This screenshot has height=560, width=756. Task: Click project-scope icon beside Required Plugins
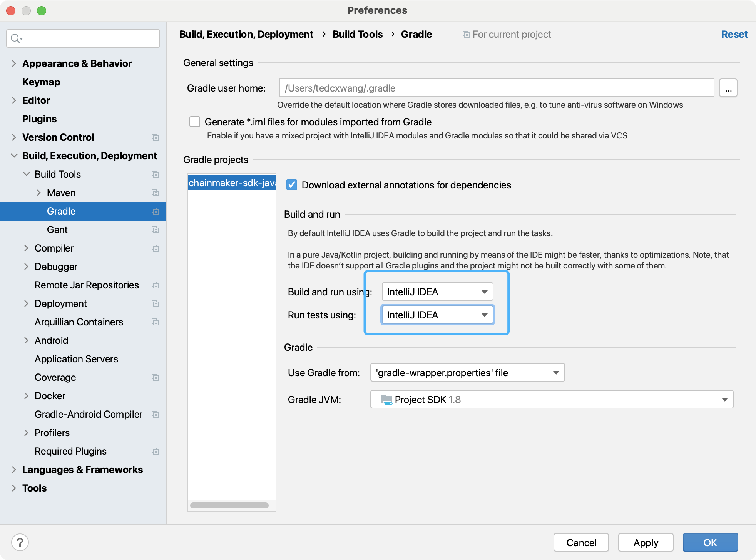click(x=155, y=451)
